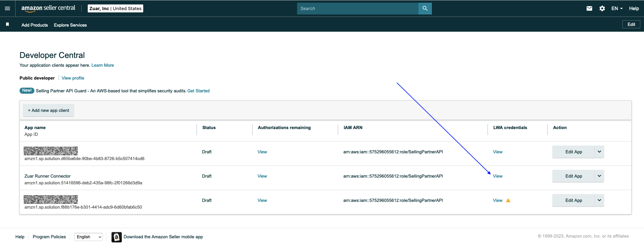
Task: Open the EN language dropdown
Action: [617, 8]
